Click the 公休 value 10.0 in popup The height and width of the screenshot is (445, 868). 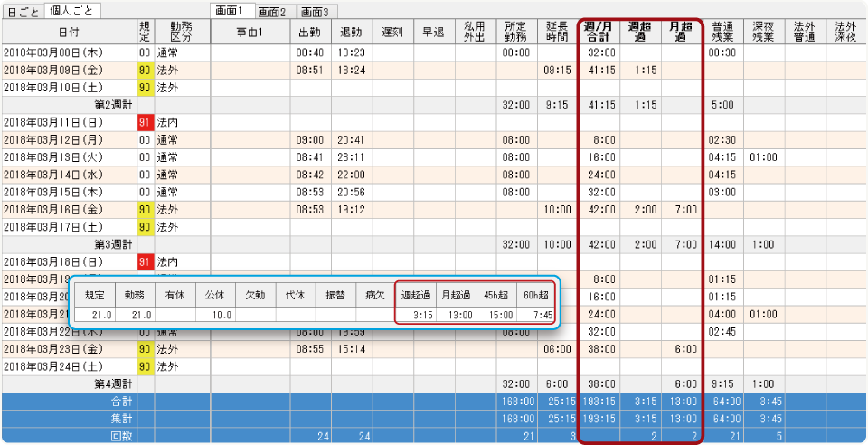point(222,315)
